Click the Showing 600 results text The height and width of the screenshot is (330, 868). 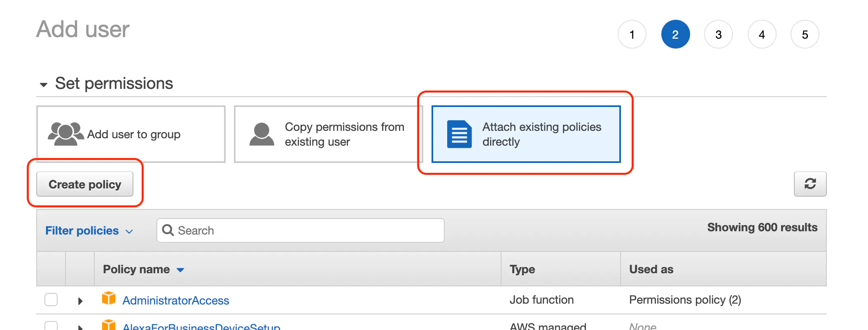point(763,227)
